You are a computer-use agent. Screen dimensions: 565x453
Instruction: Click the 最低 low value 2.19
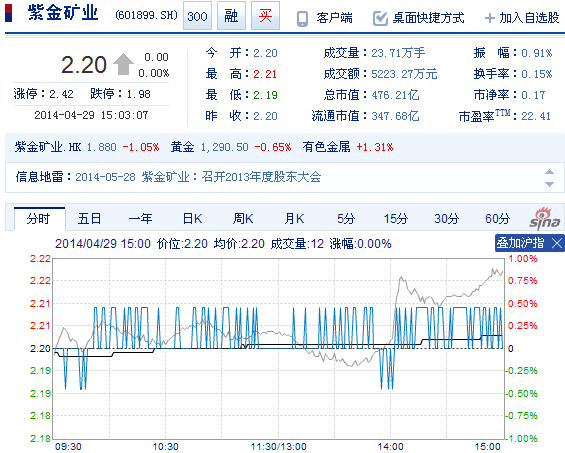click(x=265, y=95)
